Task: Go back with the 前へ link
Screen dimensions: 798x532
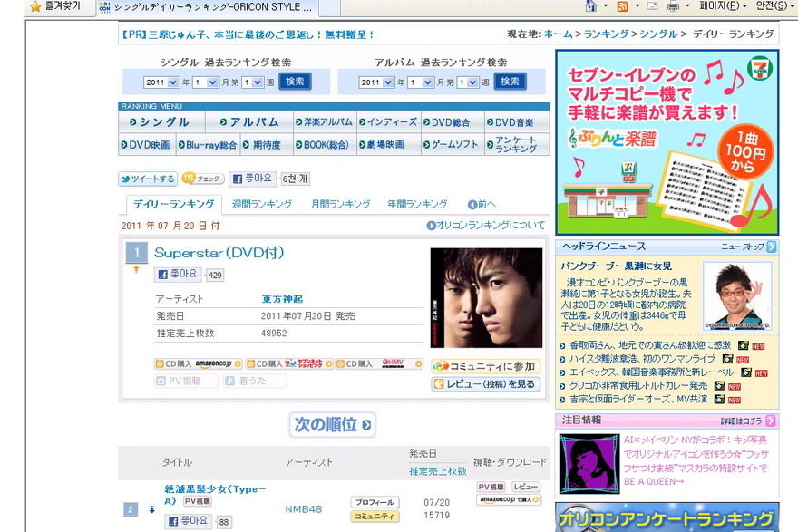Action: pos(482,205)
